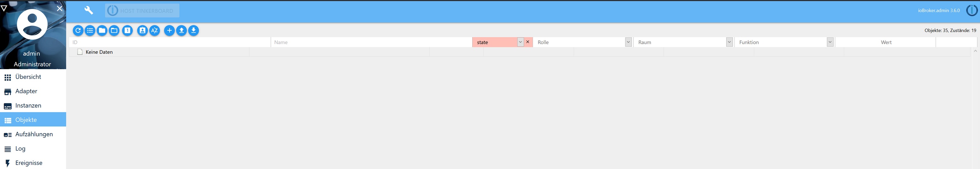The height and width of the screenshot is (169, 980).
Task: Click the HOST TINKERBOARD button
Action: (x=142, y=11)
